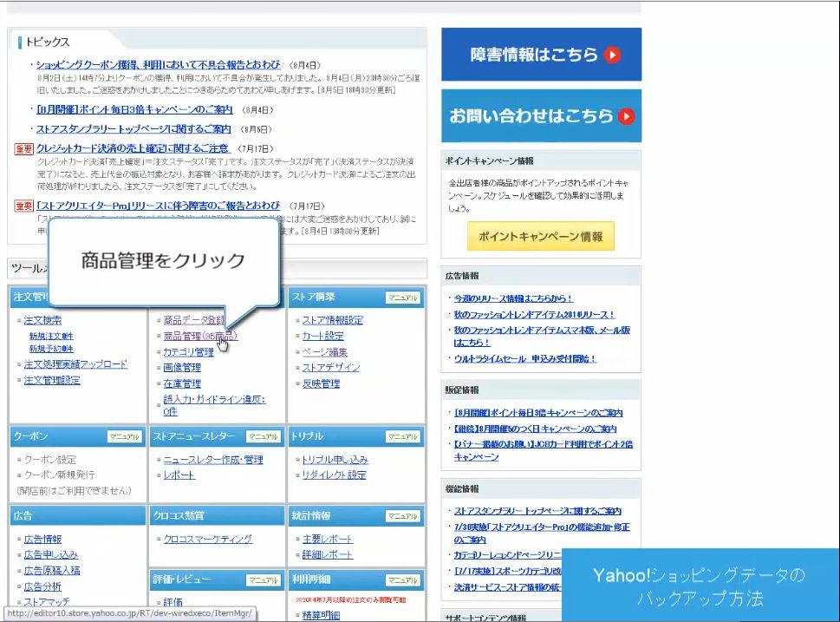
Task: Open 8月開催ポイント毎日3倍 link under 販促情報
Action: [x=538, y=412]
